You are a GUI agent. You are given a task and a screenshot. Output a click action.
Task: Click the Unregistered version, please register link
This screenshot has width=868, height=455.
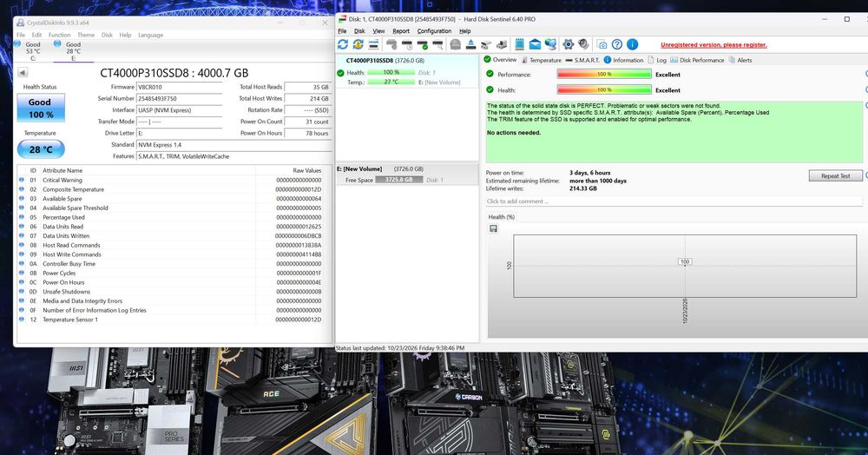(713, 45)
